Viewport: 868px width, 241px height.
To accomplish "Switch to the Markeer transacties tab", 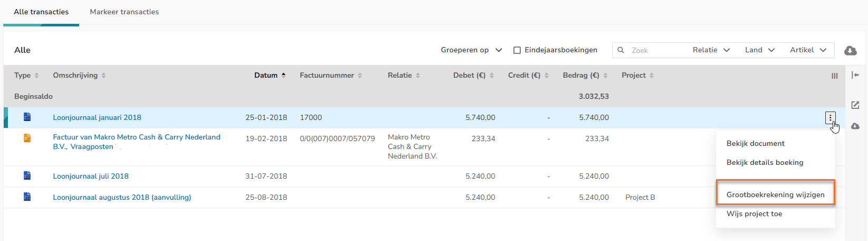I will coord(124,12).
